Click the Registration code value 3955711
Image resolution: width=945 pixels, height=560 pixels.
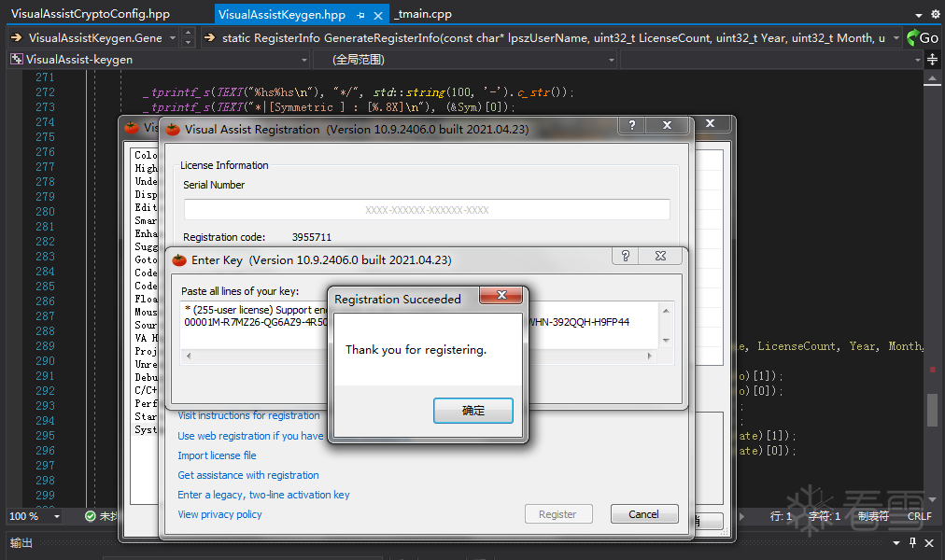312,237
